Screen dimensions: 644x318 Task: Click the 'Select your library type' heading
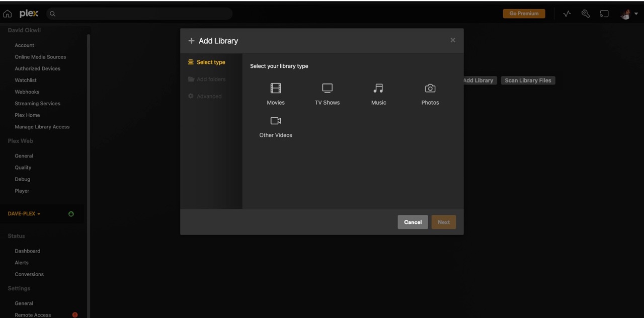pos(279,66)
